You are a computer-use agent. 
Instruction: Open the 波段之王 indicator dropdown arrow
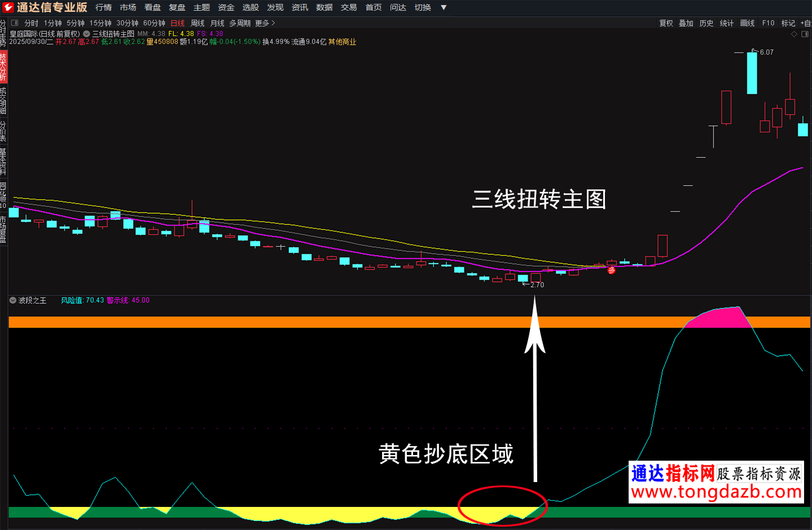tap(13, 301)
